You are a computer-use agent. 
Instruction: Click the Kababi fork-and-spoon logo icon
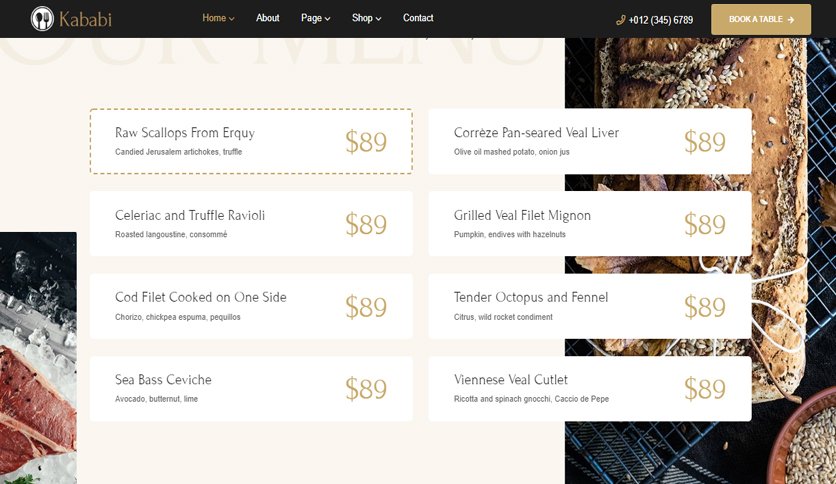point(42,19)
